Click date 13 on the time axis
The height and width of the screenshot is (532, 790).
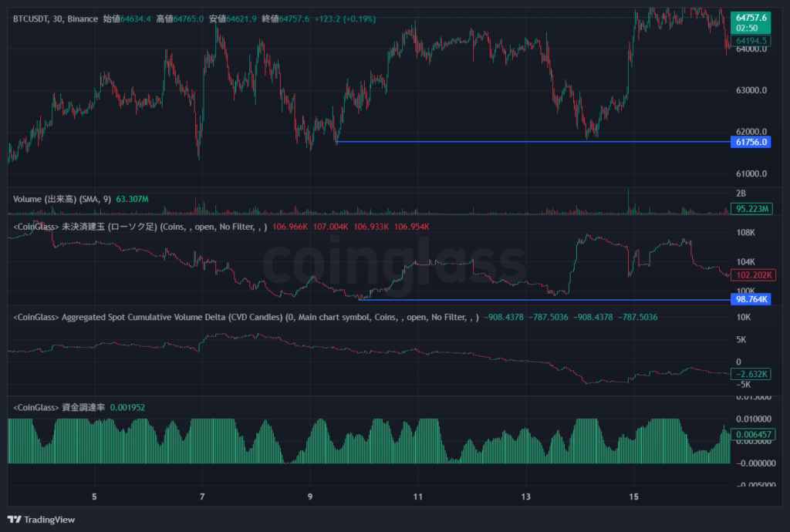point(525,497)
